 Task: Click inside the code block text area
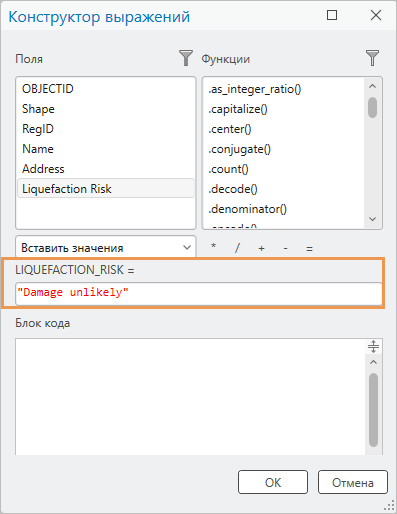(x=190, y=397)
